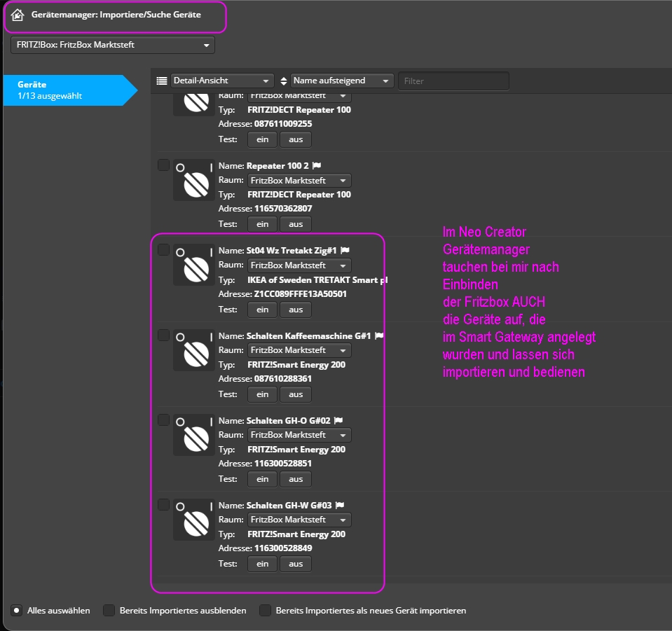Image resolution: width=672 pixels, height=631 pixels.
Task: Click the flag icon next to St04 Wz Tretakt Zig#1
Action: [x=345, y=250]
